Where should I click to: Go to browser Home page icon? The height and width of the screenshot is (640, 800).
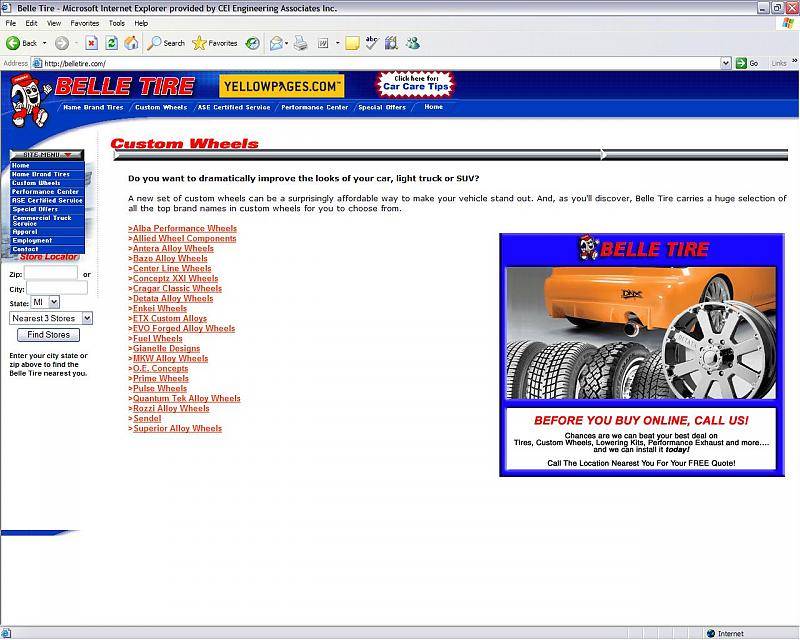tap(131, 43)
